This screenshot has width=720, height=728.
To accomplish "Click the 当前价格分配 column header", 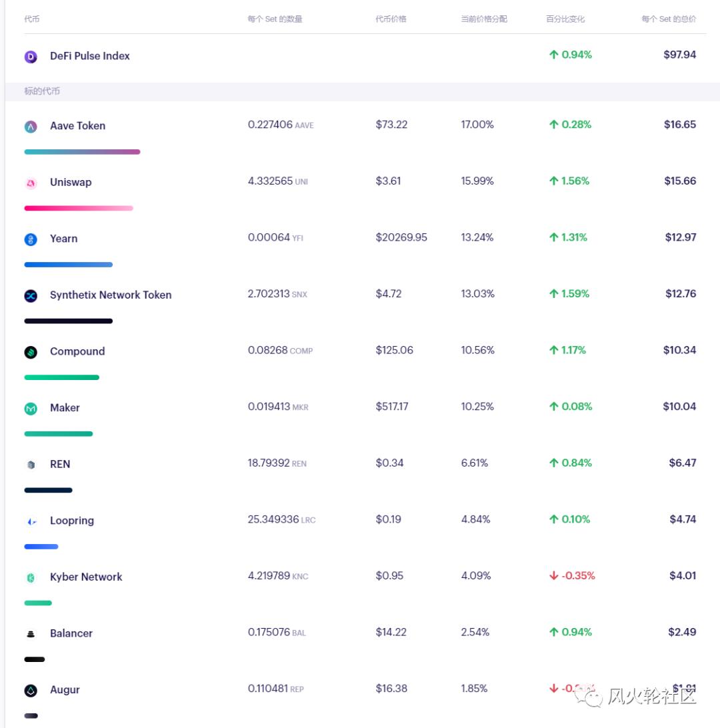I will click(484, 19).
